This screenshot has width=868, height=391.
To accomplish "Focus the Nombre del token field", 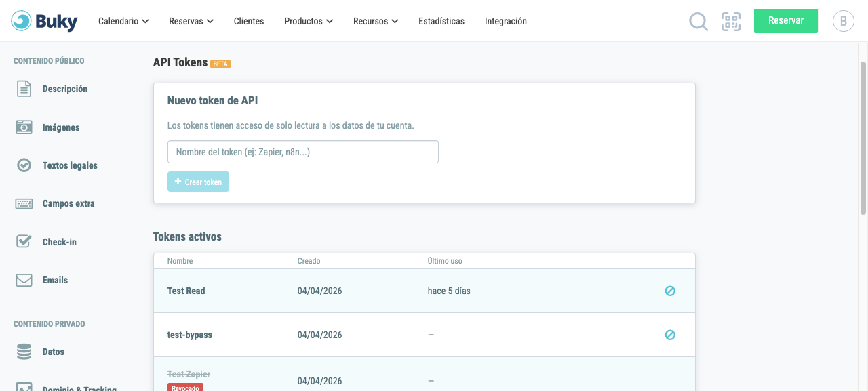I will 303,152.
